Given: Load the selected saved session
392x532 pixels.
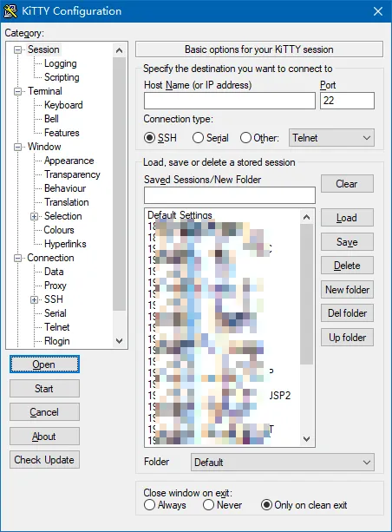Looking at the screenshot, I should point(347,218).
